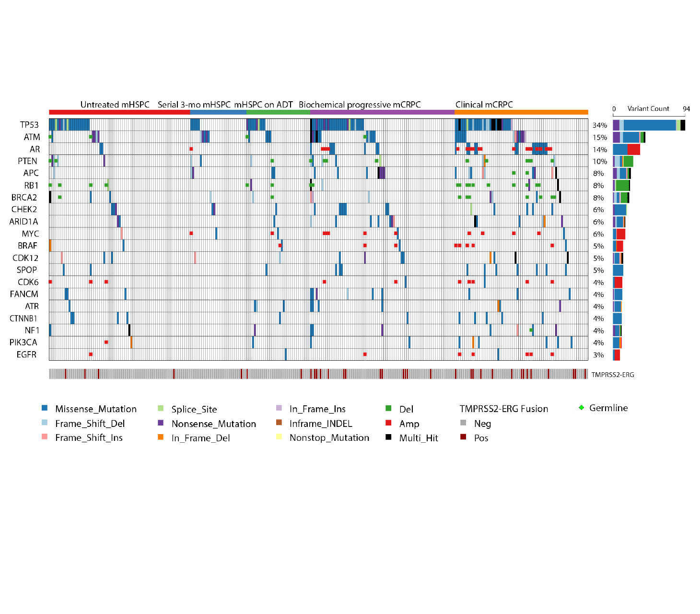Click the Frame_Shift_Ins pink legend swatch
This screenshot has height=614, width=700.
[x=45, y=437]
